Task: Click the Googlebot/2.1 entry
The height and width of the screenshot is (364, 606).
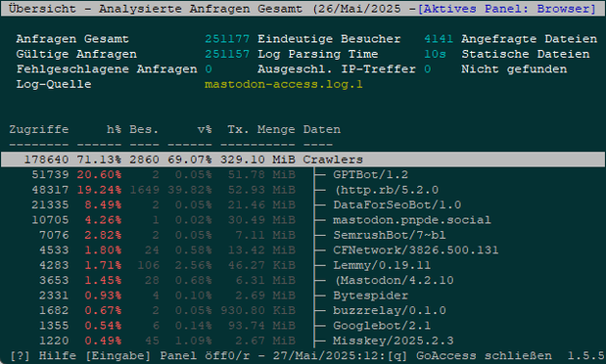Action: 382,326
